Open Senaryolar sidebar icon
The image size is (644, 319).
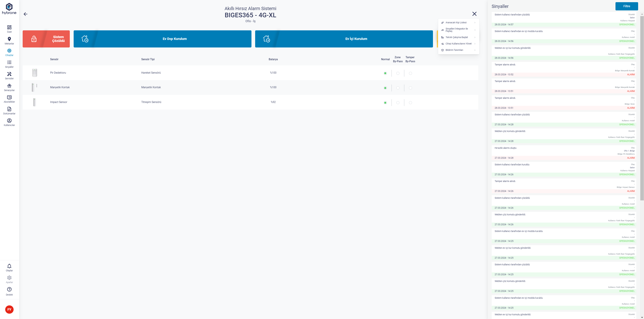(9, 86)
